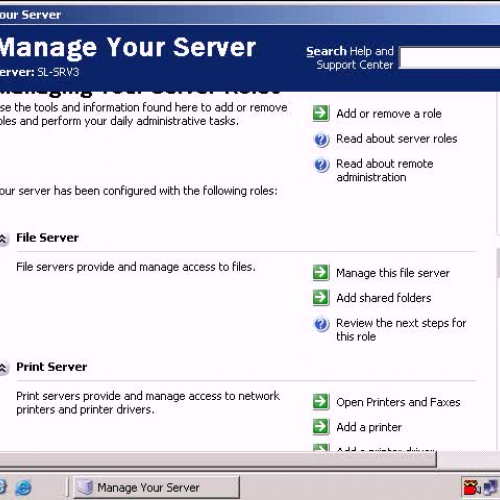
Task: Collapse the Print Server role section
Action: pos(3,368)
